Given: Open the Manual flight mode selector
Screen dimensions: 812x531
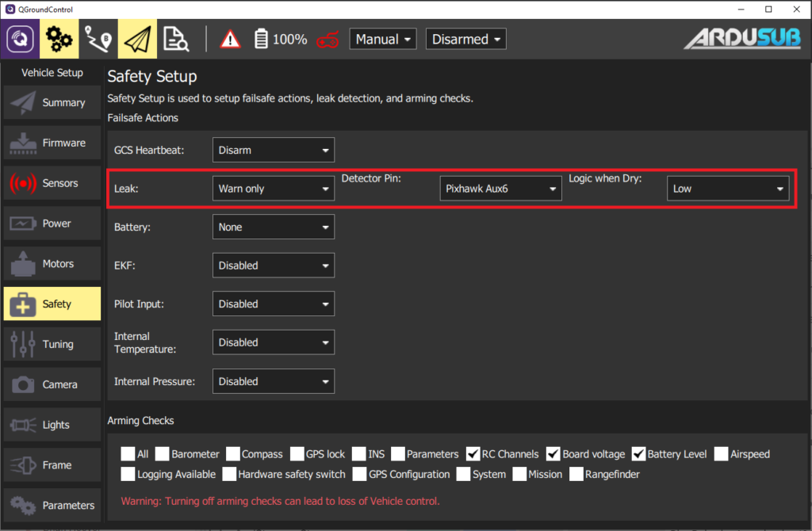Looking at the screenshot, I should (382, 38).
